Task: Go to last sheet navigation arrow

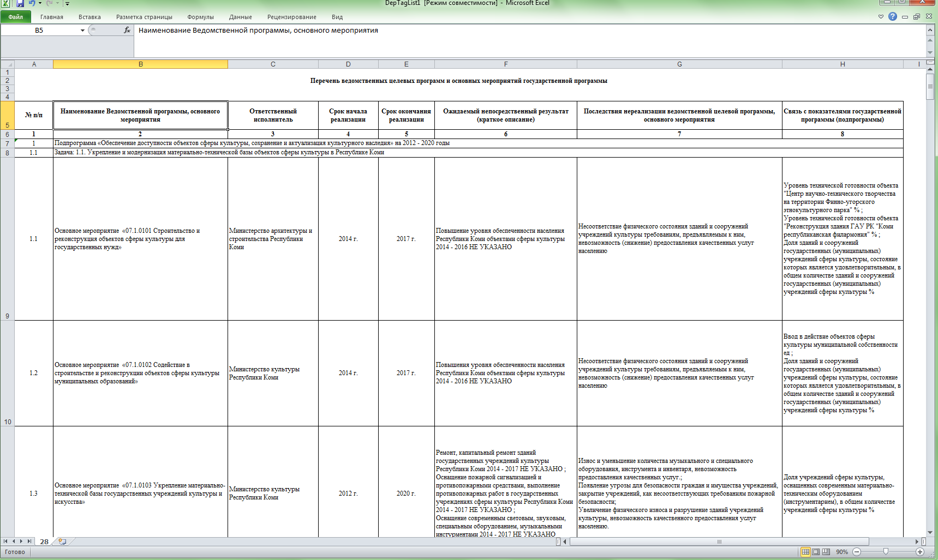Action: tap(29, 541)
